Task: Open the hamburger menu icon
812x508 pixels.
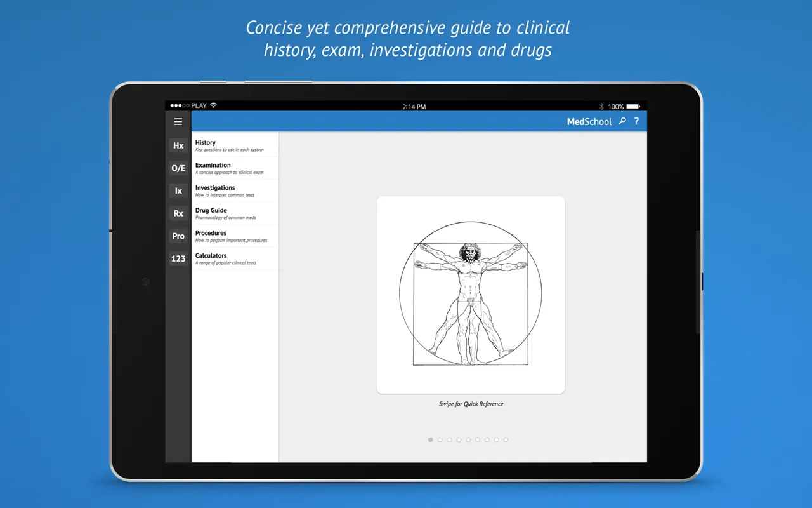Action: pos(178,122)
